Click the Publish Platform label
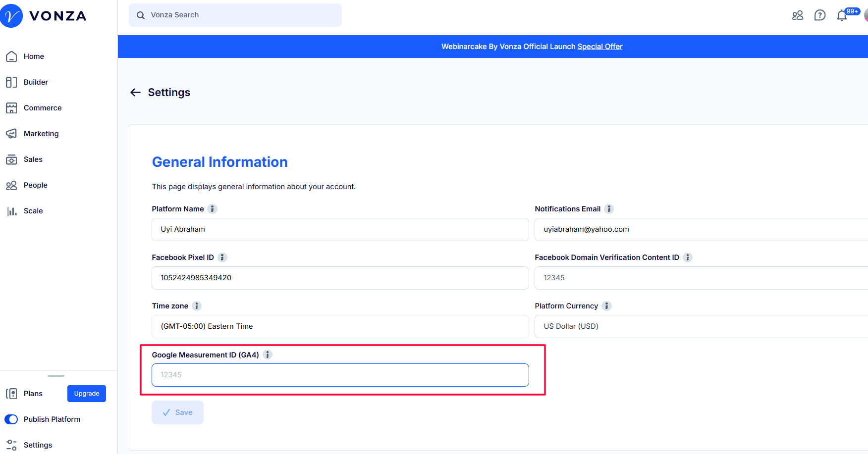This screenshot has width=868, height=454. pos(52,419)
